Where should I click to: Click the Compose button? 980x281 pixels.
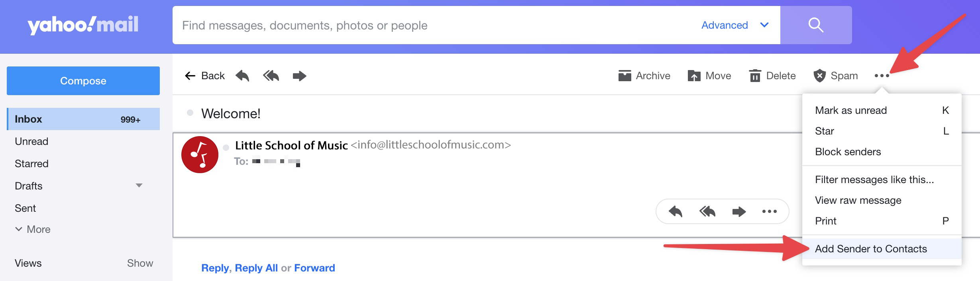[83, 81]
